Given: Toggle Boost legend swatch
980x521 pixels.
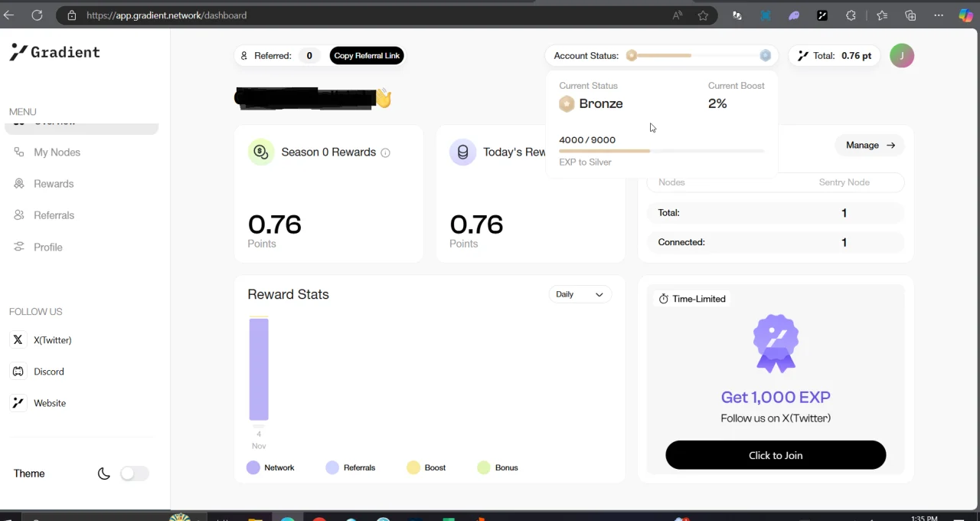Looking at the screenshot, I should (413, 467).
